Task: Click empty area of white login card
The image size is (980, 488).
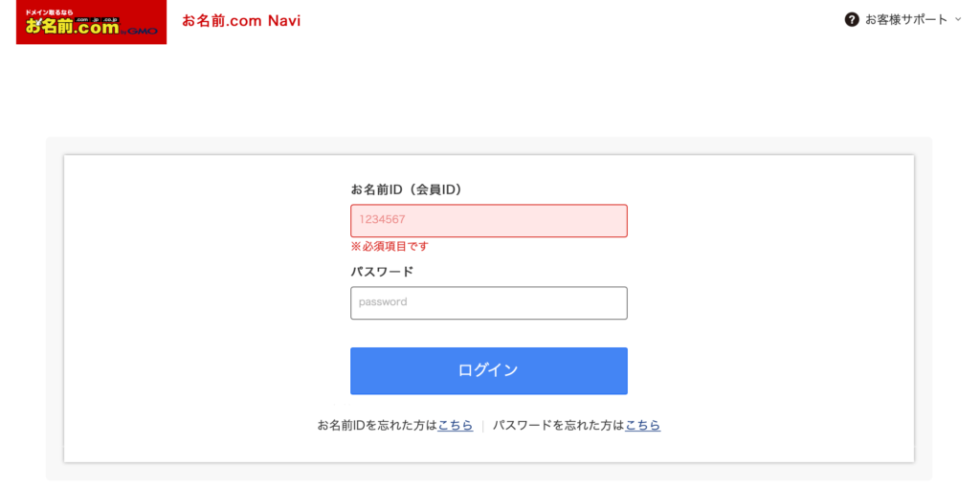Action: click(188, 313)
